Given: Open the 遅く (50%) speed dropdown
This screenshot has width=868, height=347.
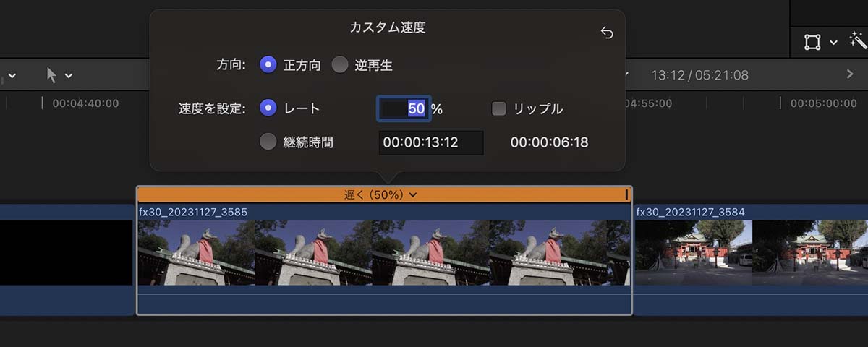Looking at the screenshot, I should pyautogui.click(x=380, y=194).
